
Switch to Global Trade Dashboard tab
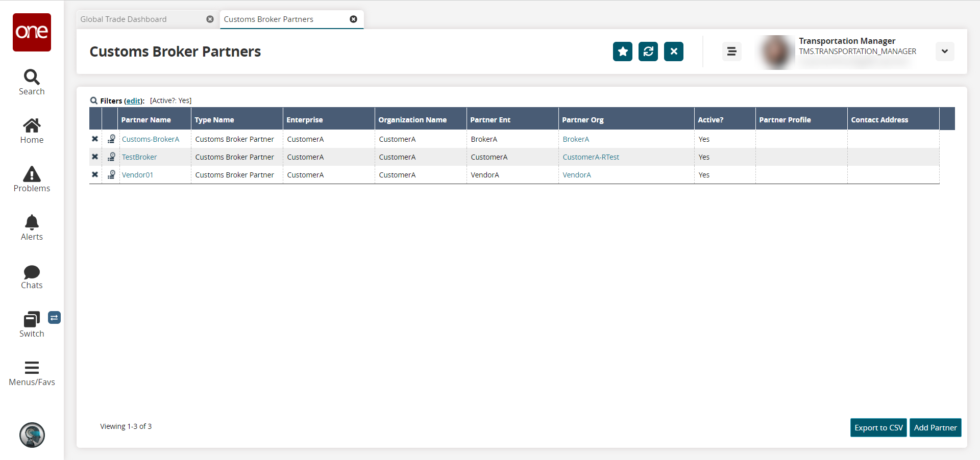pos(124,19)
